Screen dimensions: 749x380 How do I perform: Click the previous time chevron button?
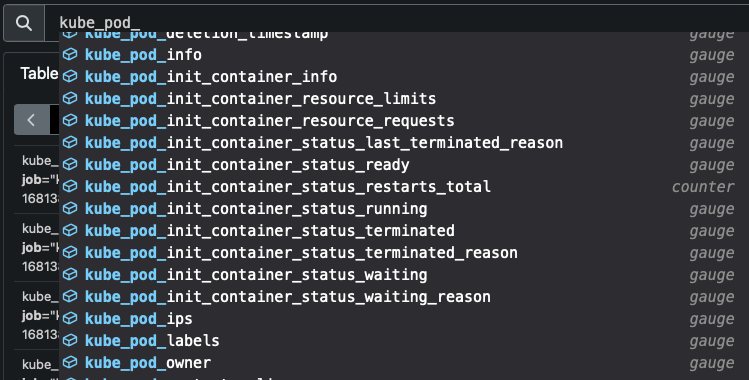click(32, 120)
